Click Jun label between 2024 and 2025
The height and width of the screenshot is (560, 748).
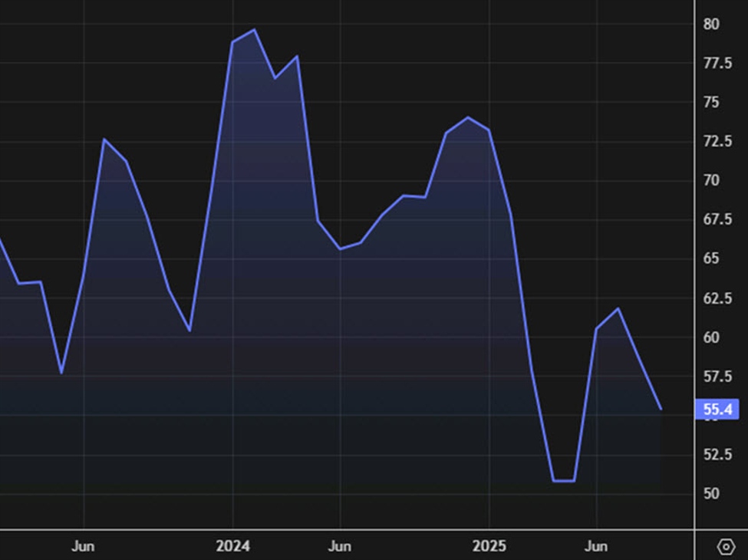click(x=340, y=546)
